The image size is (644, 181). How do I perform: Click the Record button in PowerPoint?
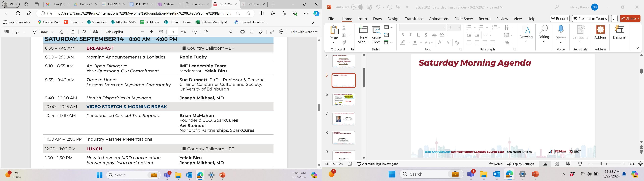559,18
